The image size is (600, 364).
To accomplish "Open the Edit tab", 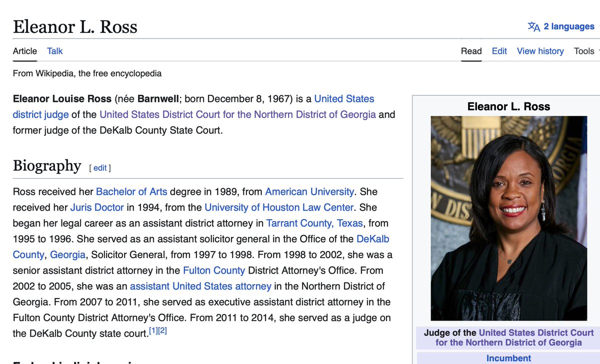I will [x=499, y=51].
